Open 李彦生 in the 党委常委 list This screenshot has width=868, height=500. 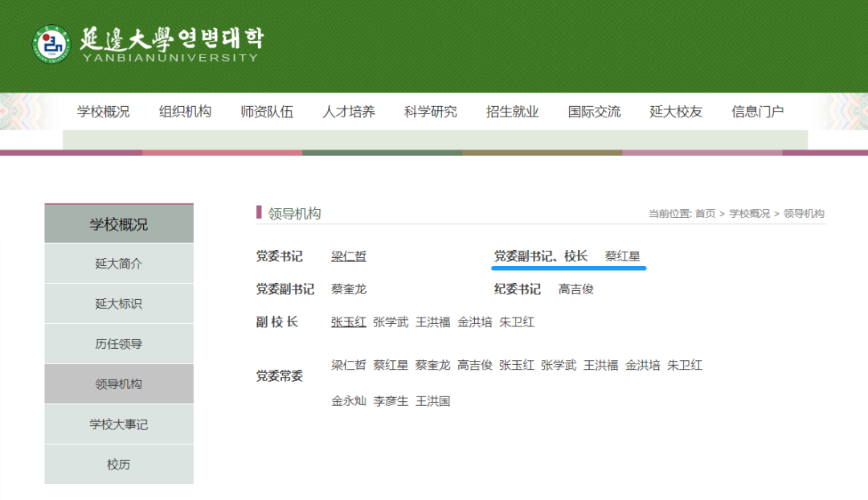(x=391, y=401)
